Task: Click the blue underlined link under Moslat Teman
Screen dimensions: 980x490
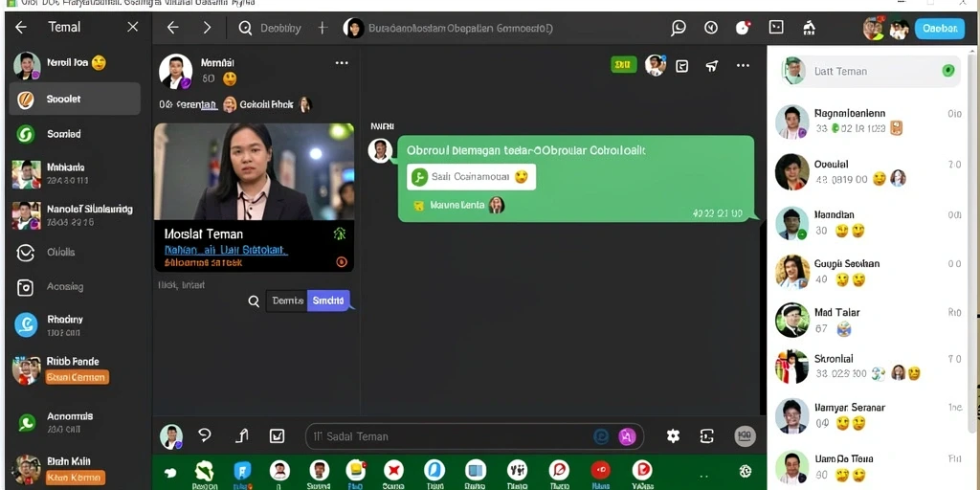Action: pos(226,250)
